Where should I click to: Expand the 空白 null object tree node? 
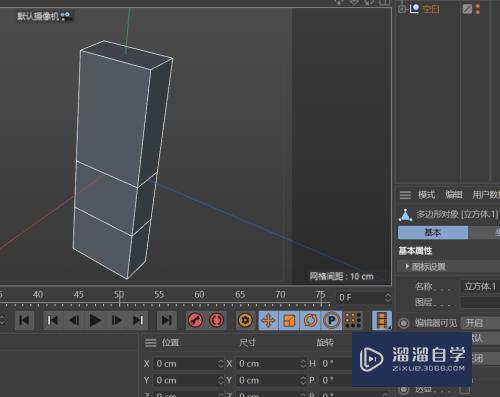tap(402, 9)
